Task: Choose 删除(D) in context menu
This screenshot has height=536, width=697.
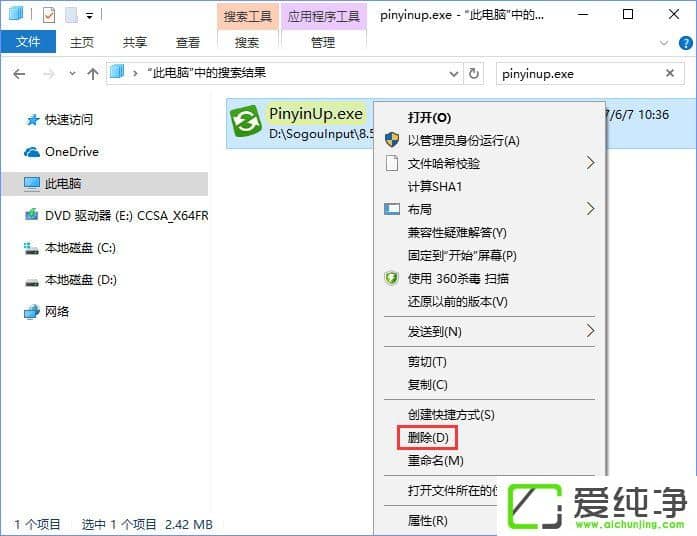Action: pos(428,438)
